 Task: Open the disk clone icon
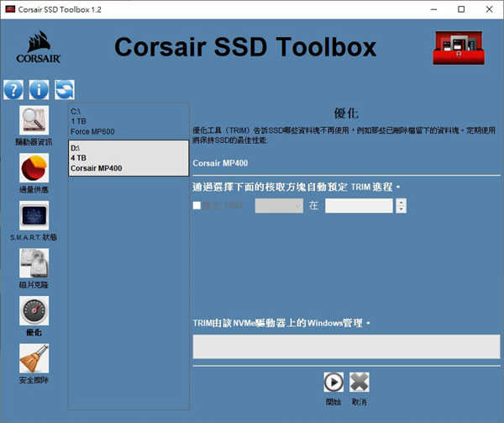pos(34,263)
